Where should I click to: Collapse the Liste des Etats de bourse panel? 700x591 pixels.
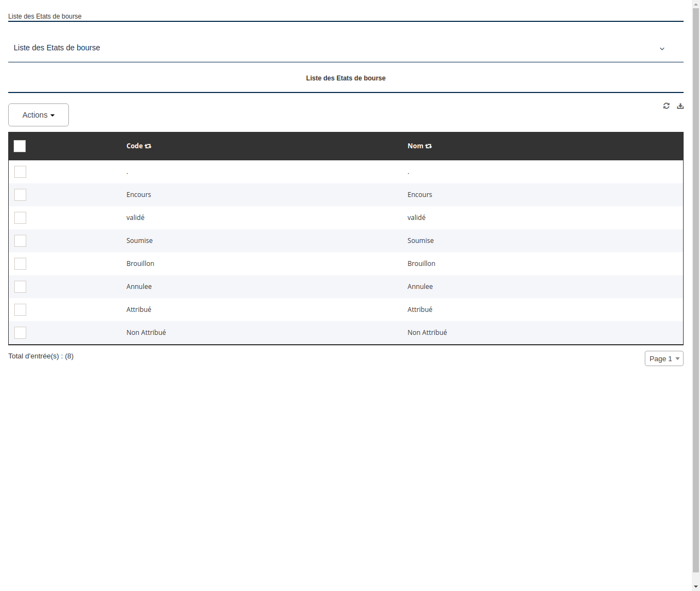[662, 49]
